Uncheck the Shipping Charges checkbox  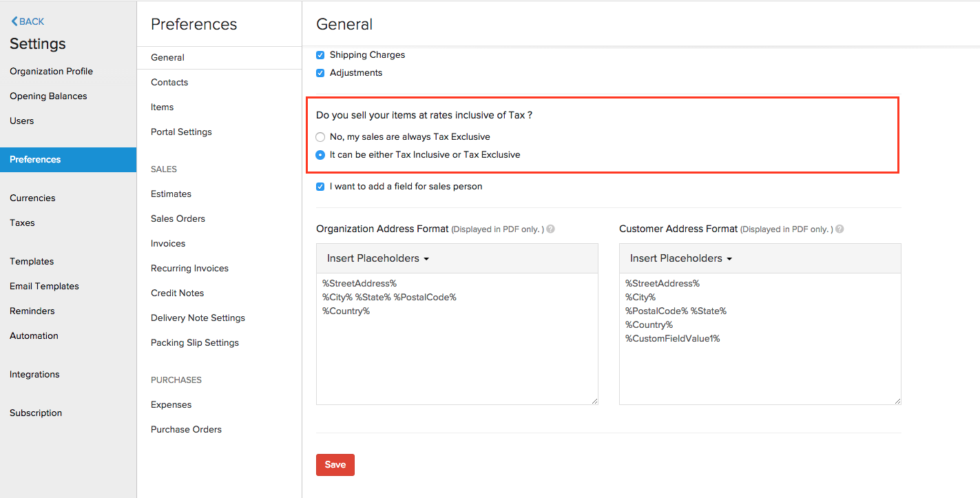coord(320,55)
